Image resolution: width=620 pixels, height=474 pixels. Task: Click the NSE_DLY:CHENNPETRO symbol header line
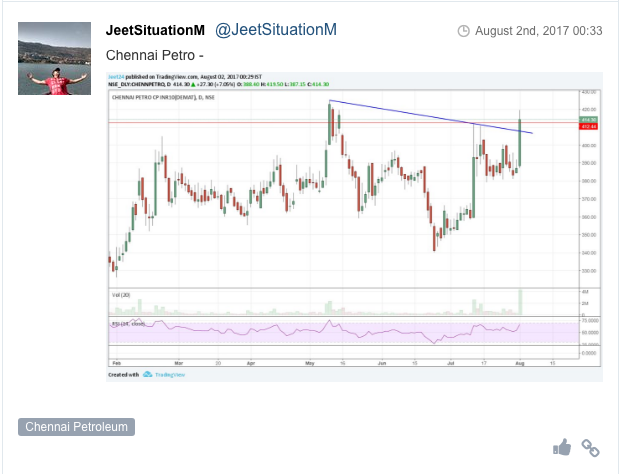[219, 84]
